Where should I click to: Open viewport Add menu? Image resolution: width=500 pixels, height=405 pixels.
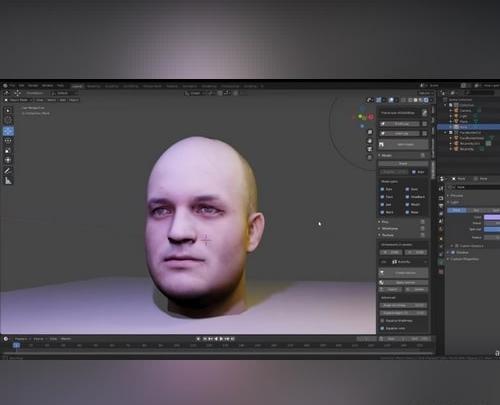pos(63,100)
